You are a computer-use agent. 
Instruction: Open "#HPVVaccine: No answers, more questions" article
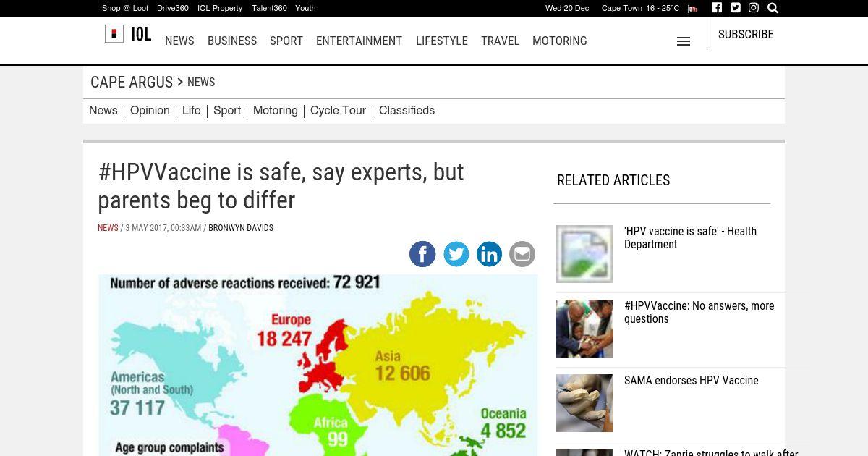699,313
